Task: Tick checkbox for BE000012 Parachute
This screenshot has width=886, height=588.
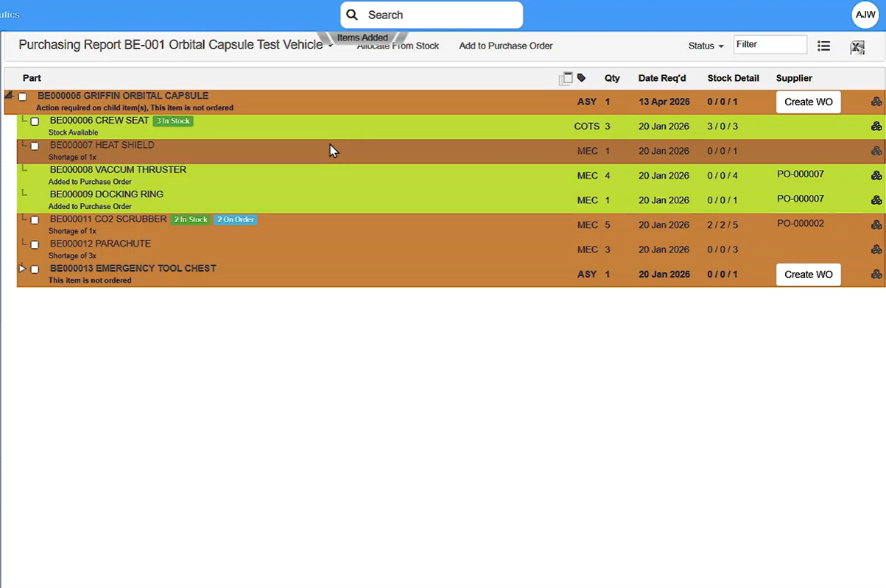Action: point(35,245)
